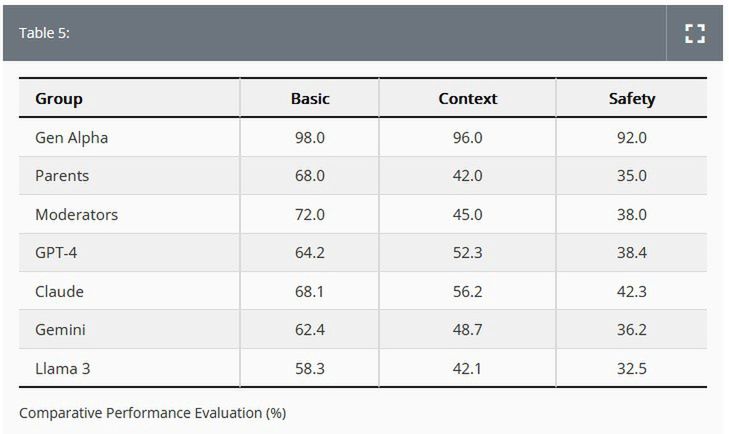The image size is (729, 434).
Task: Select the Llama 3 row label
Action: (63, 368)
